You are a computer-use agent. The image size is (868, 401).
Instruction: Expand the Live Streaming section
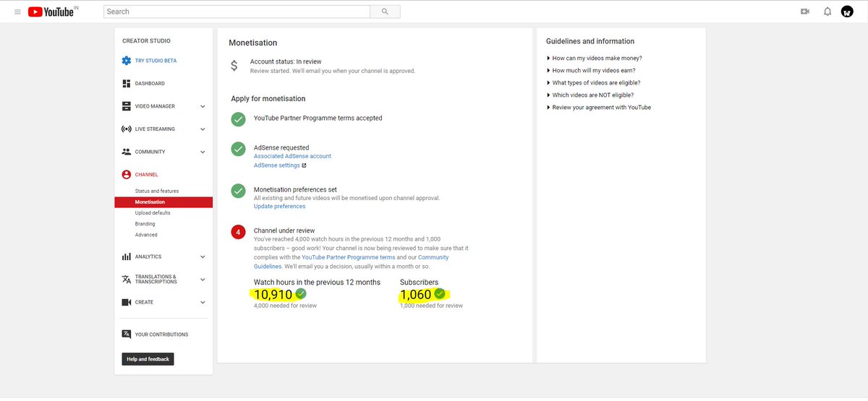tap(203, 129)
